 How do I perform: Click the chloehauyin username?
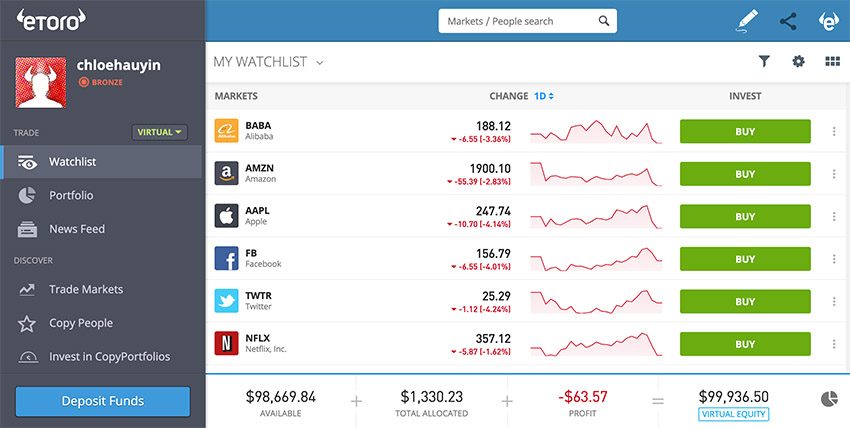tap(119, 65)
